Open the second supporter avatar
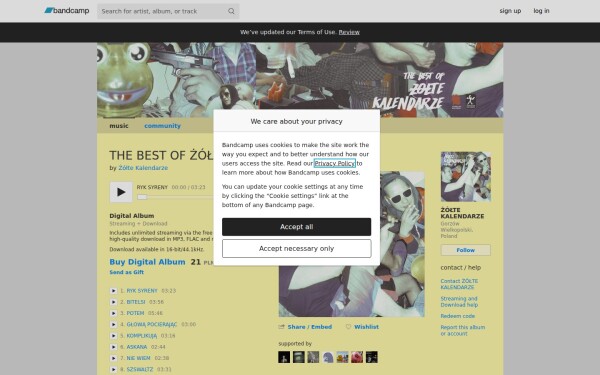Screen dimensions: 600x375 pyautogui.click(x=298, y=357)
